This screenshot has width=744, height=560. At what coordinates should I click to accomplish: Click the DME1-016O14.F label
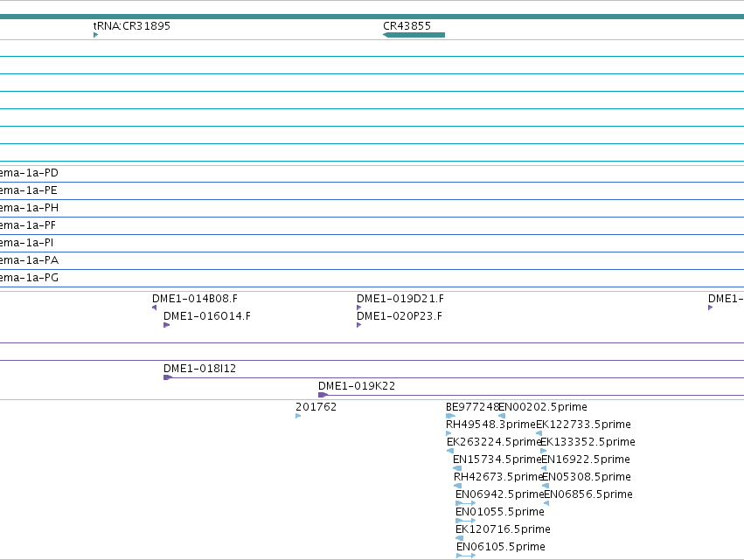click(x=207, y=316)
